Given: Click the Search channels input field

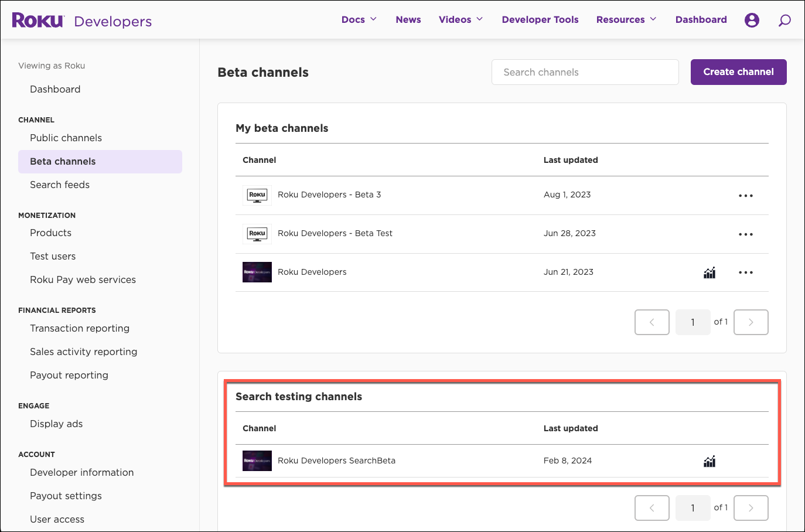Looking at the screenshot, I should click(585, 71).
